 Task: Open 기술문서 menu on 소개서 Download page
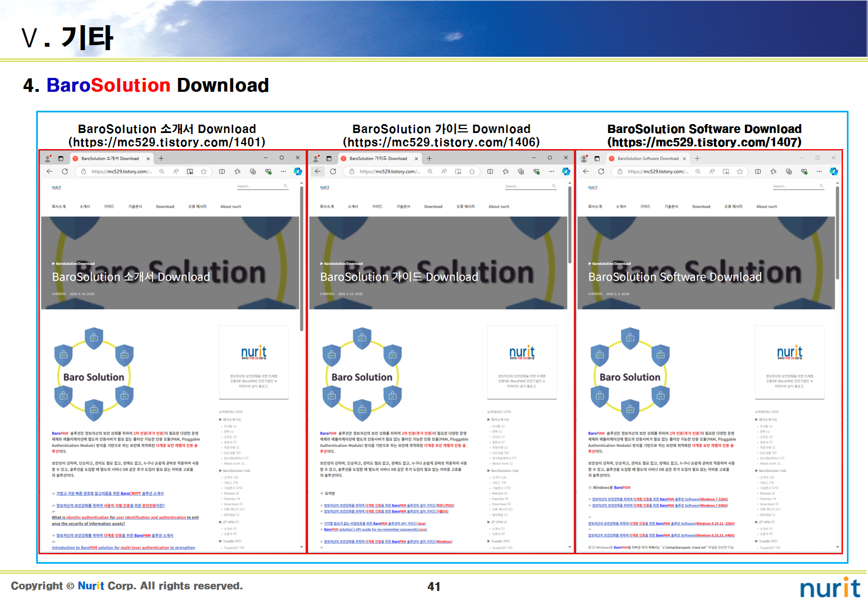(x=135, y=206)
